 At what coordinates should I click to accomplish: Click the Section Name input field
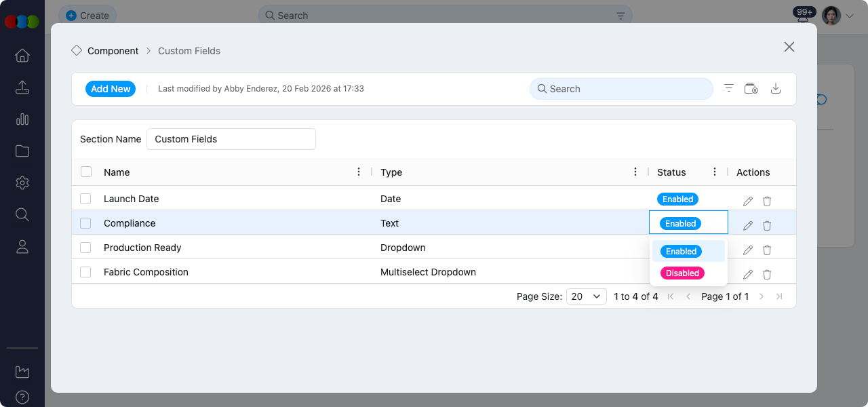coord(231,139)
